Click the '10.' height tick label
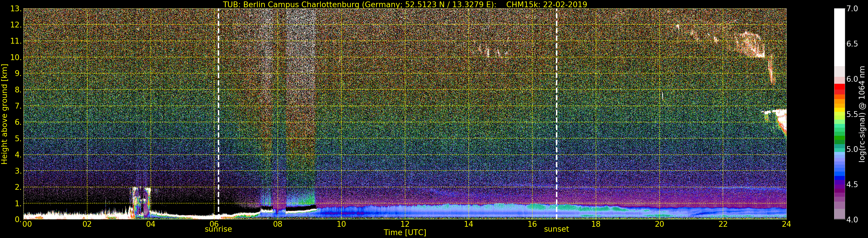Viewport: 868px width, 238px height. pyautogui.click(x=16, y=57)
